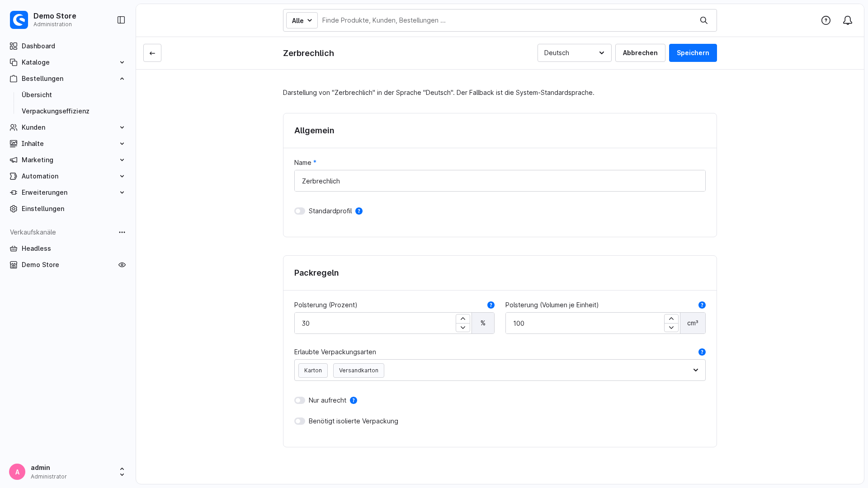The width and height of the screenshot is (868, 488).
Task: Open the admin user menu chevron
Action: (x=122, y=472)
